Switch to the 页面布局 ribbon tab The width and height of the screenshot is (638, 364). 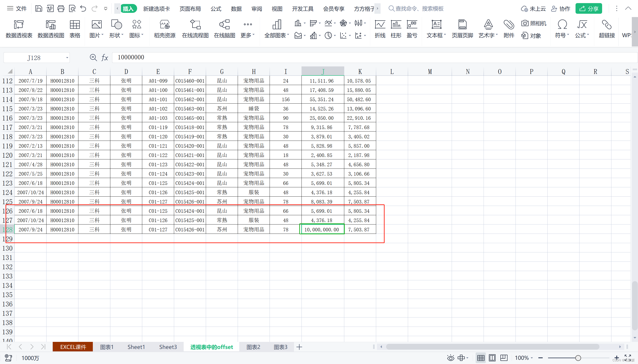(190, 9)
